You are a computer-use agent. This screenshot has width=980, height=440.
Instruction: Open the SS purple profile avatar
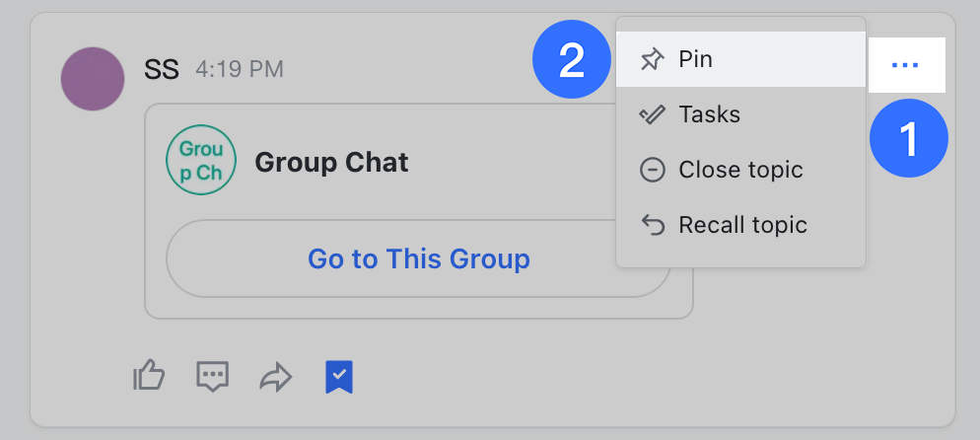93,79
